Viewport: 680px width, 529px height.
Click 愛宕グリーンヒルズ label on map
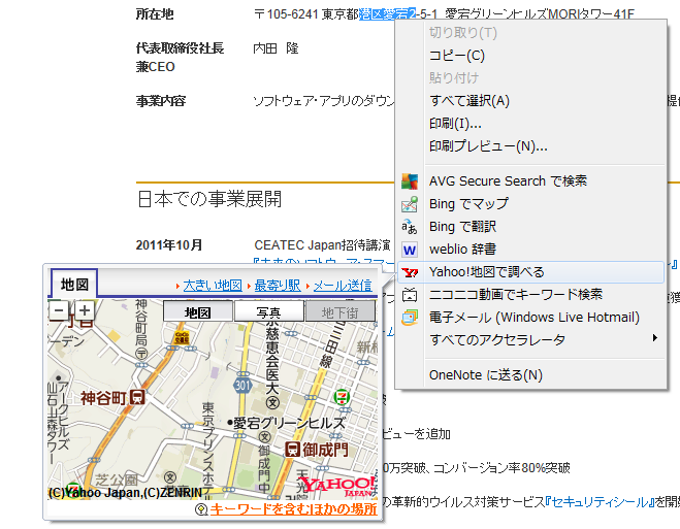[289, 423]
